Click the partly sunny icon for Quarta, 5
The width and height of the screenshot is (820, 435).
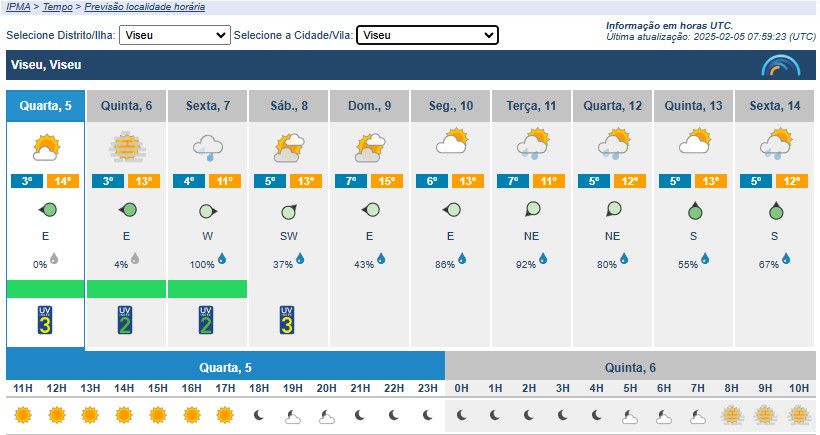(46, 147)
